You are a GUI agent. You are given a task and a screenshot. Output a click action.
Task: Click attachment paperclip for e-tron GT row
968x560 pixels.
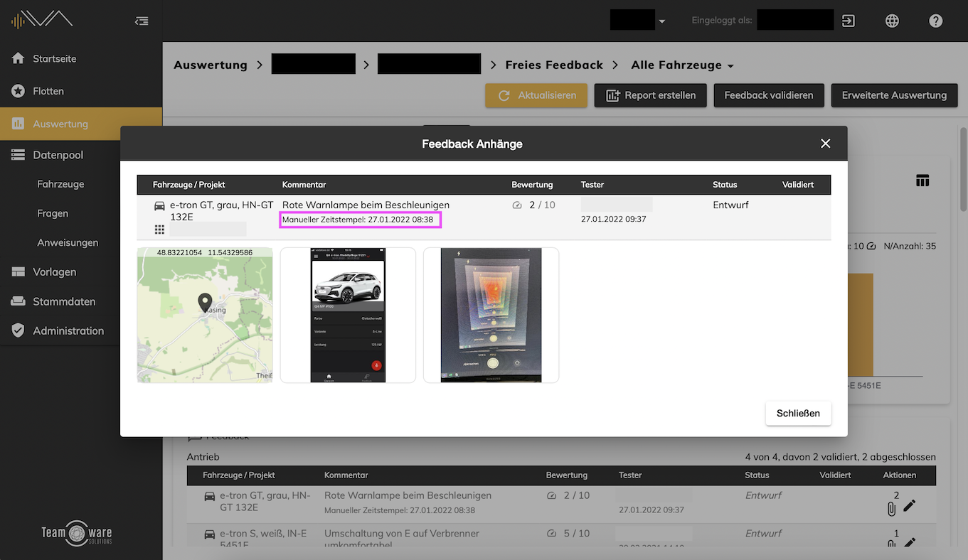(891, 509)
